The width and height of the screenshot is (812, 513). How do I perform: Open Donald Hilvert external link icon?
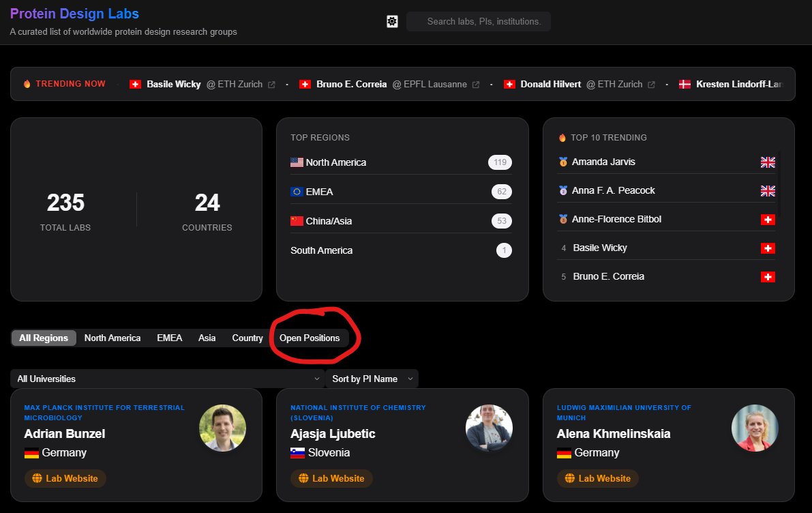tap(652, 85)
